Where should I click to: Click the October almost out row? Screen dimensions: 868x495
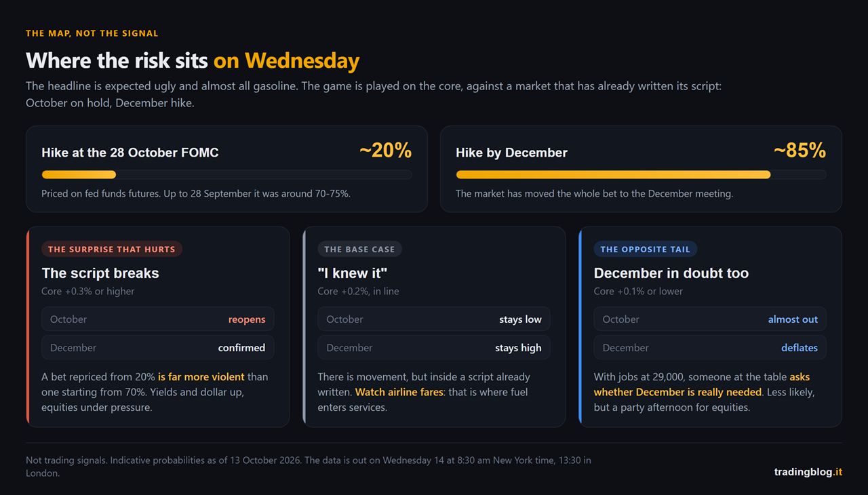pos(710,319)
